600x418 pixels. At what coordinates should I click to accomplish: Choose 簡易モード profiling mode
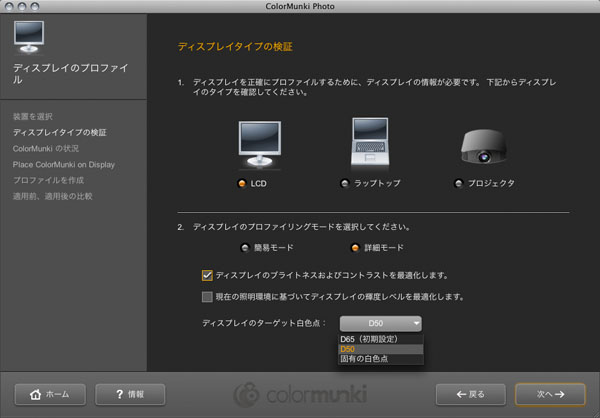[x=246, y=248]
